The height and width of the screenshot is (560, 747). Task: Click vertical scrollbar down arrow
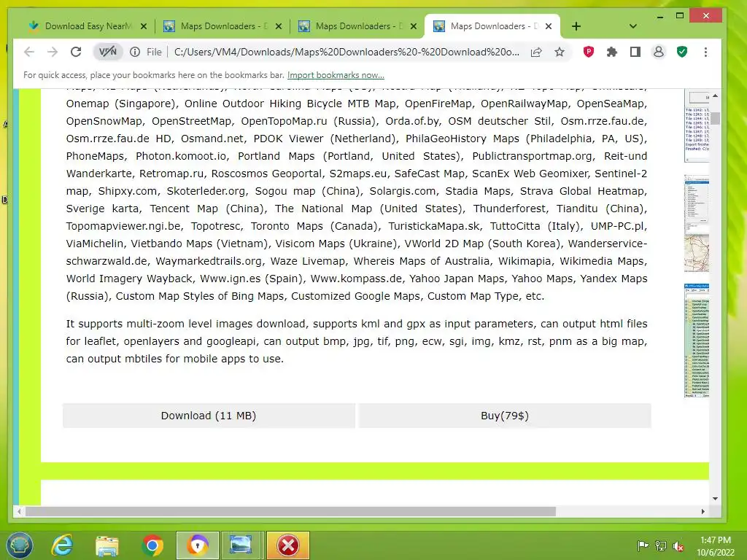(x=715, y=499)
